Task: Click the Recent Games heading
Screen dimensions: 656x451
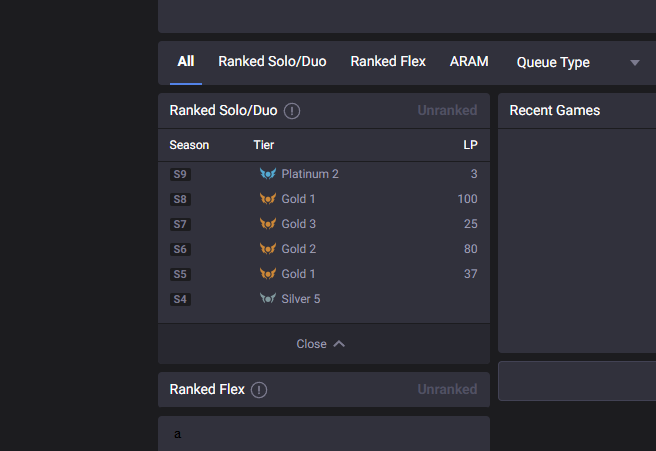Action: pos(555,110)
